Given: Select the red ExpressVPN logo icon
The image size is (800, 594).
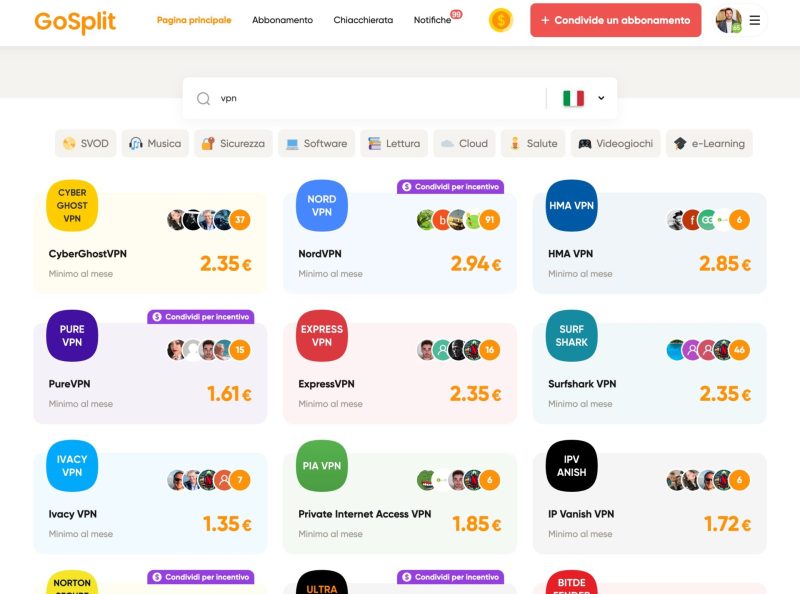Looking at the screenshot, I should 322,336.
